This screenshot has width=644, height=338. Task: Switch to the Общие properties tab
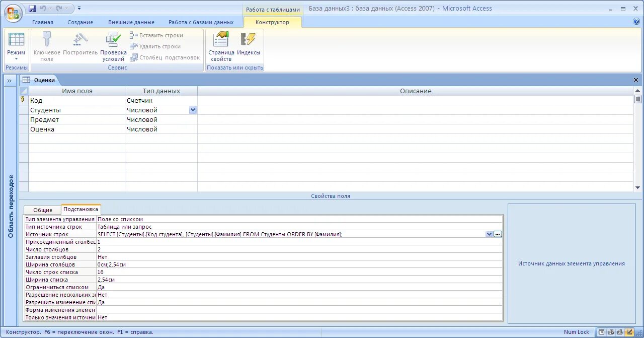pyautogui.click(x=43, y=210)
